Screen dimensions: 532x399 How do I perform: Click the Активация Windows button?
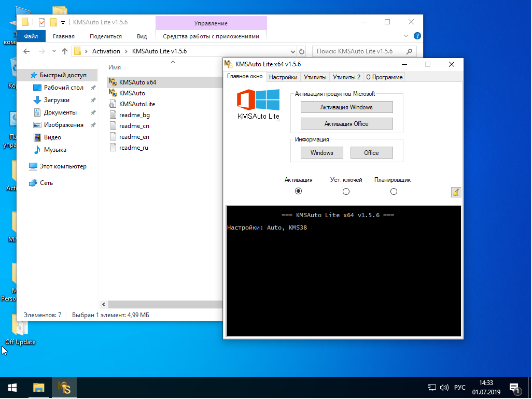pyautogui.click(x=346, y=107)
